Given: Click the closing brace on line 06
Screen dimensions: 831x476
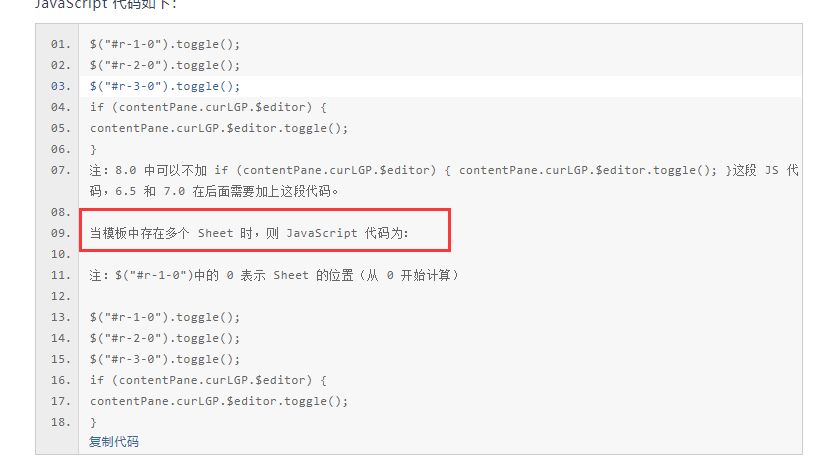Looking at the screenshot, I should [93, 149].
